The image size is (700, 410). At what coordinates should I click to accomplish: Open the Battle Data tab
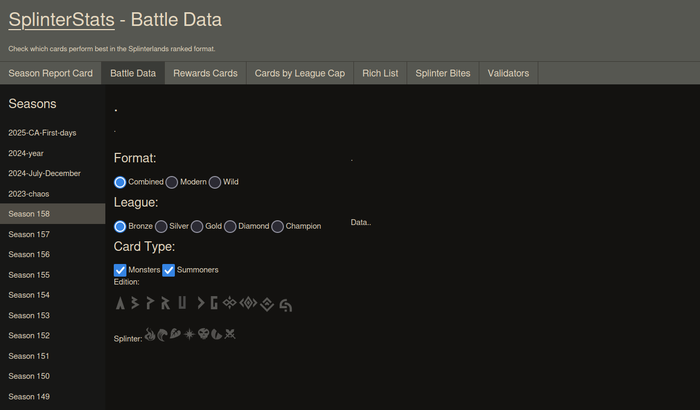(x=133, y=73)
